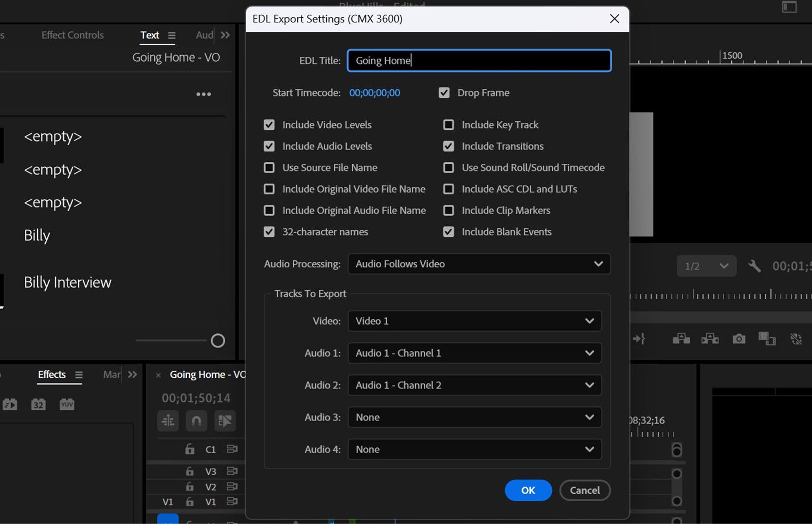The height and width of the screenshot is (524, 812).
Task: Switch to the Effect Controls tab
Action: coord(72,35)
